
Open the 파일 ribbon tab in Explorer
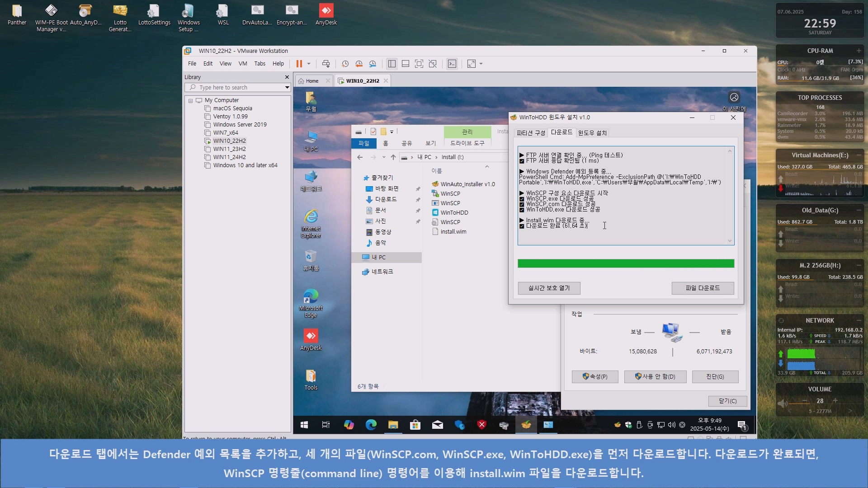click(364, 143)
